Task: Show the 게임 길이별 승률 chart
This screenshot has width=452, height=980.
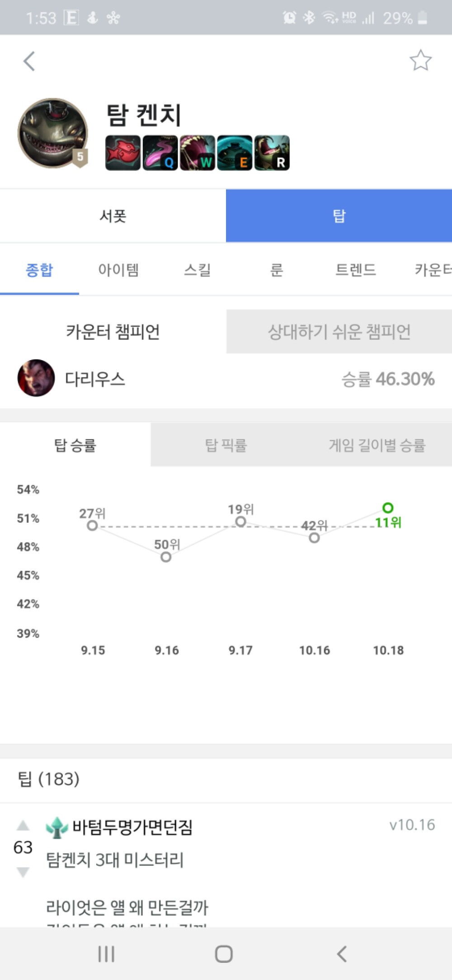Action: (x=377, y=445)
